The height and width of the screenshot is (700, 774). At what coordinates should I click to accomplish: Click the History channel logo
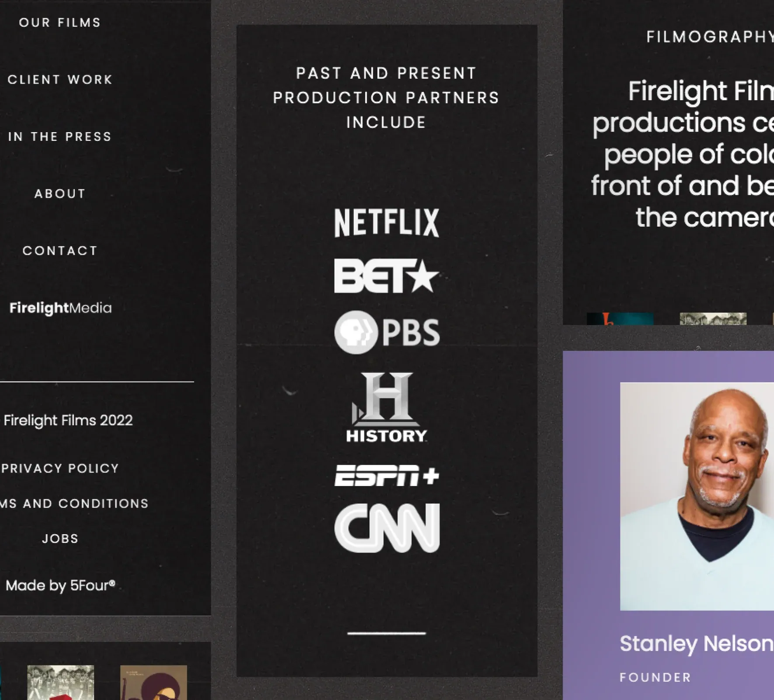point(387,408)
